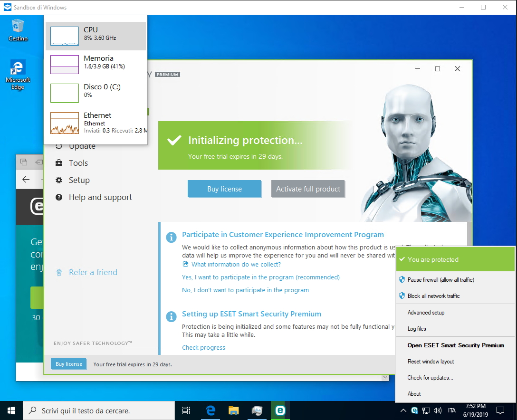Click the info icon beside Setting up ESET

coord(171,316)
